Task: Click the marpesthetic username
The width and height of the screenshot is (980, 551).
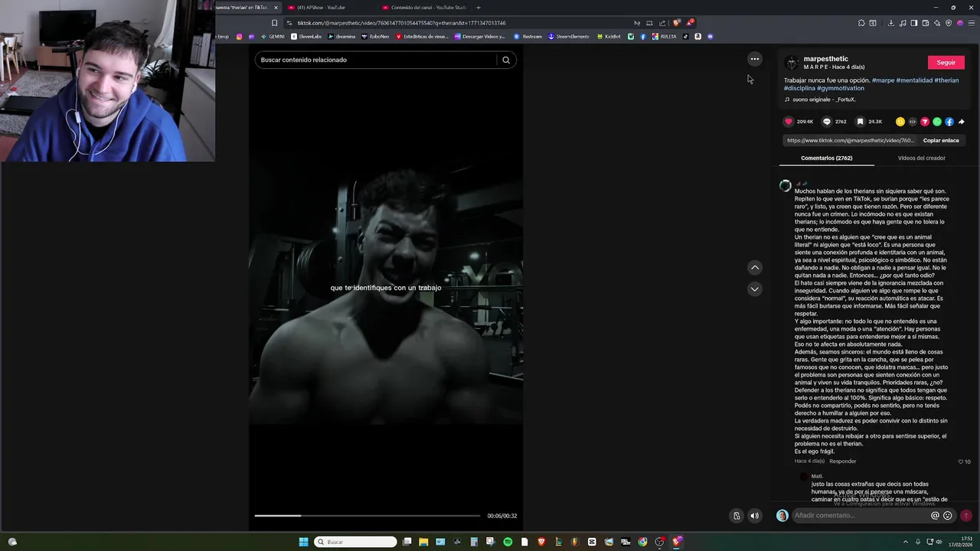Action: click(x=825, y=59)
